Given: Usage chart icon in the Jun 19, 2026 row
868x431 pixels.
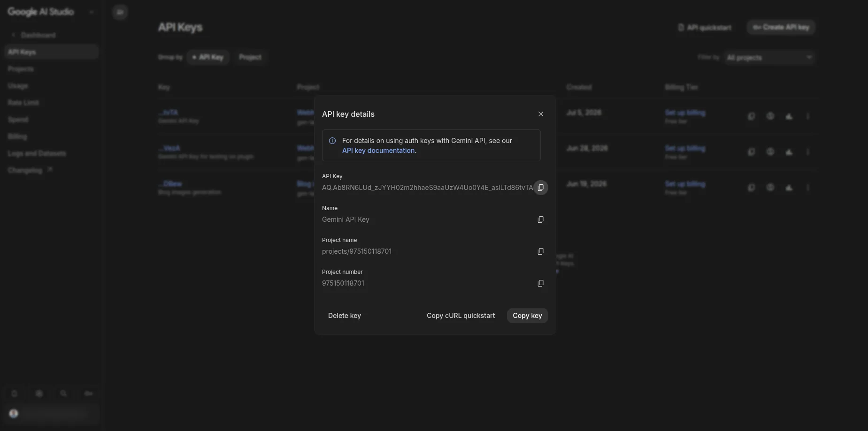Looking at the screenshot, I should [789, 188].
